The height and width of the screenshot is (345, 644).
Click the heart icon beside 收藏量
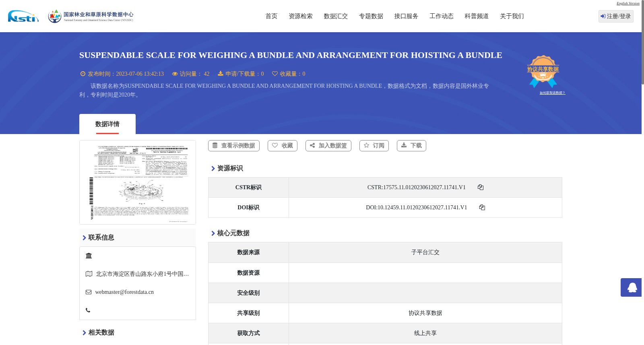pyautogui.click(x=275, y=74)
